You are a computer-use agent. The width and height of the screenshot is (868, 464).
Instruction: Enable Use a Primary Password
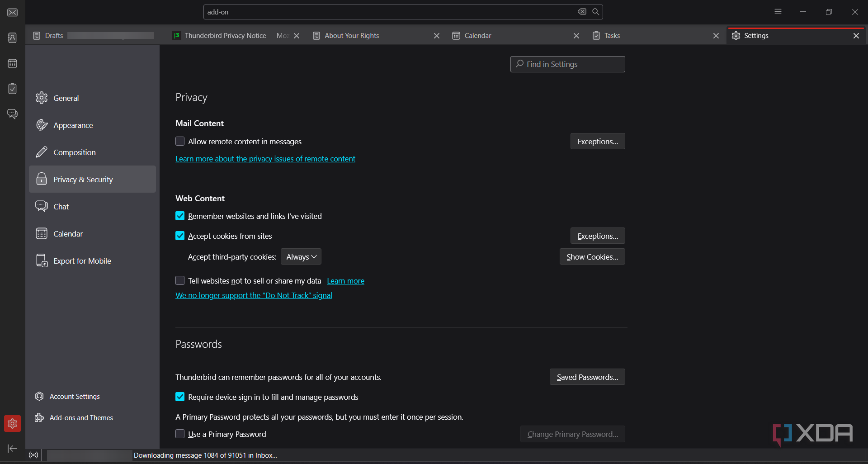(180, 434)
